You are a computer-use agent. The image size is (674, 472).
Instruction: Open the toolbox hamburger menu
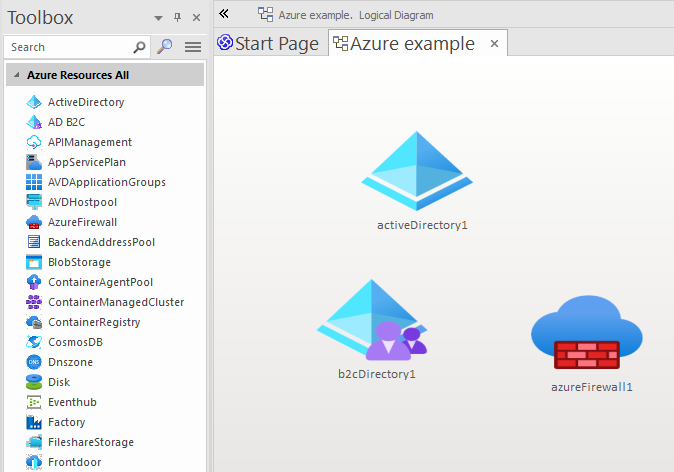pos(193,46)
